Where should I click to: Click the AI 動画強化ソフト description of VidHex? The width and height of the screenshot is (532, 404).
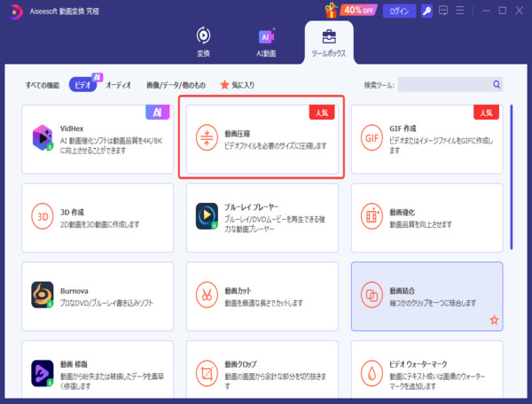click(112, 145)
